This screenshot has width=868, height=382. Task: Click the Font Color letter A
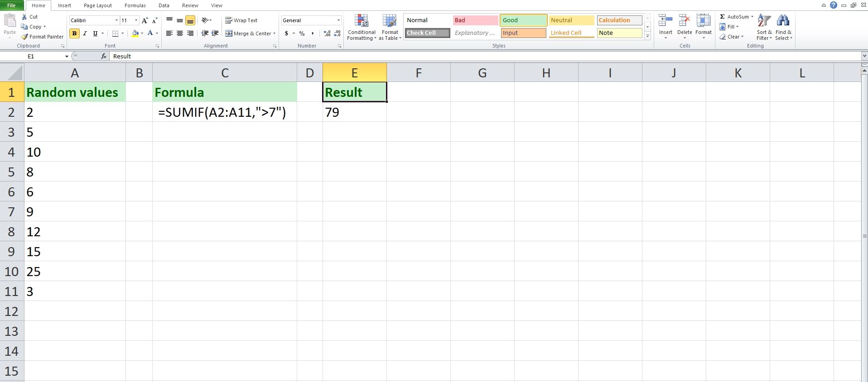click(x=150, y=33)
